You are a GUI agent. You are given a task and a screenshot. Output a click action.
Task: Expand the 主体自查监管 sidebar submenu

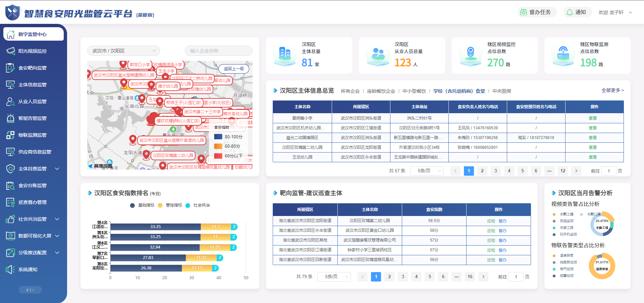coord(57,169)
